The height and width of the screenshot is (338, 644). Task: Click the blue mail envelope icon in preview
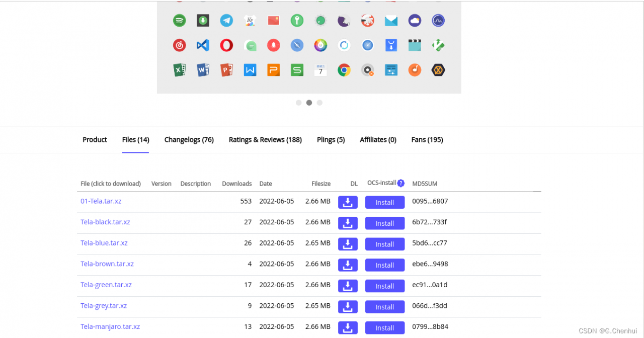[x=391, y=21]
